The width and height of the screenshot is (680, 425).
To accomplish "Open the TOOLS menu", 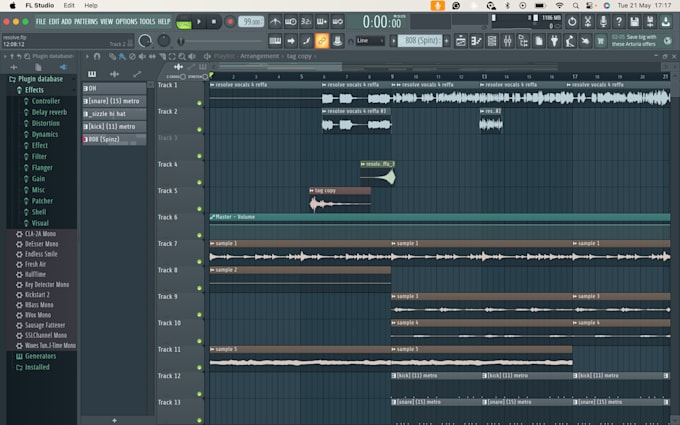I will pyautogui.click(x=147, y=22).
